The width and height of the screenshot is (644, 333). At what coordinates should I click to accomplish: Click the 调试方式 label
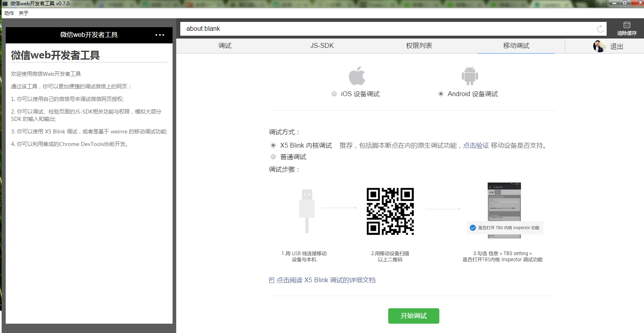(x=284, y=132)
